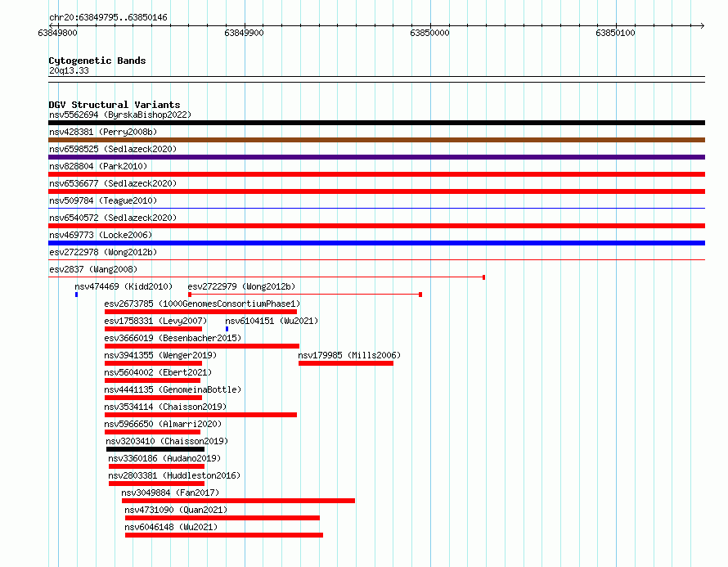This screenshot has height=567, width=728.
Task: Open nsv3534114 (Chaisson2019) label
Action: [165, 407]
